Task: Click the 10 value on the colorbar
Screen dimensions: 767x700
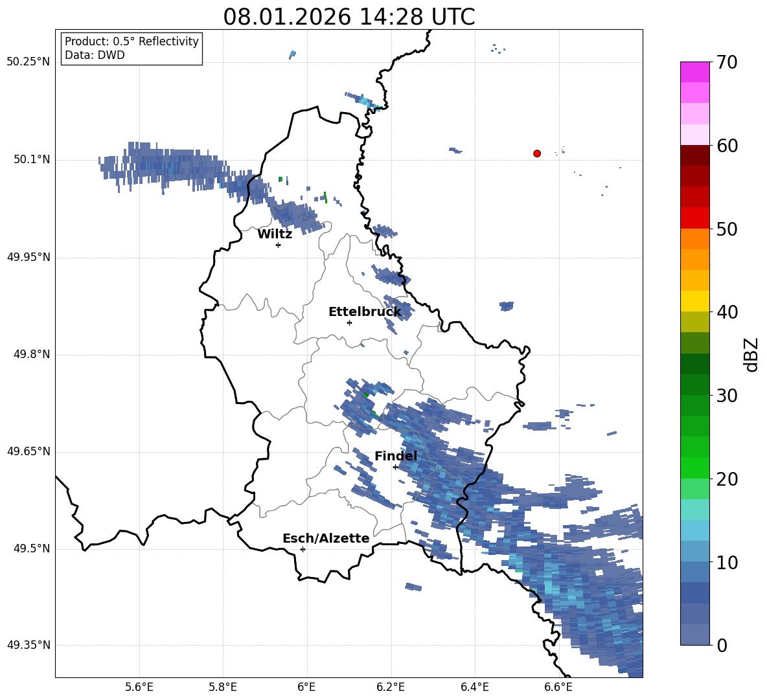Action: pyautogui.click(x=727, y=562)
